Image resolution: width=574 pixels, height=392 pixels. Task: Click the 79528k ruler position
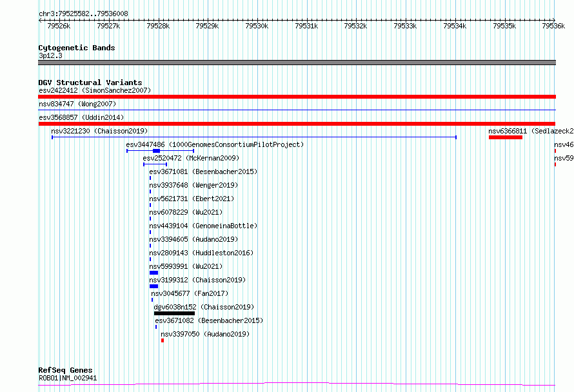tap(158, 26)
